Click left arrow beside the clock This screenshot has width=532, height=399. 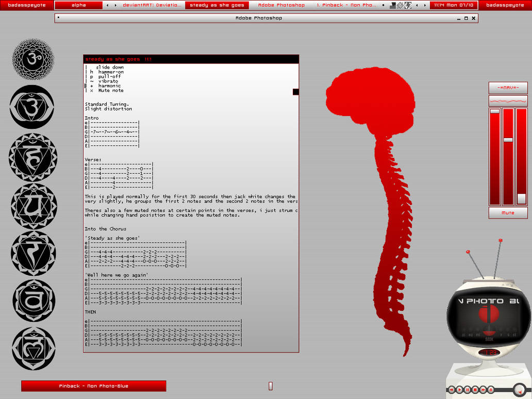click(x=417, y=6)
